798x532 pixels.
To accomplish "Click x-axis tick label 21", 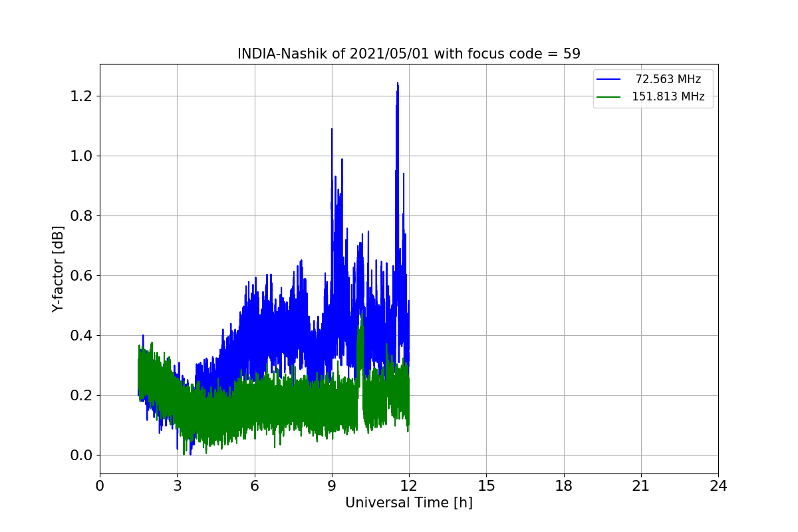I will click(x=641, y=486).
